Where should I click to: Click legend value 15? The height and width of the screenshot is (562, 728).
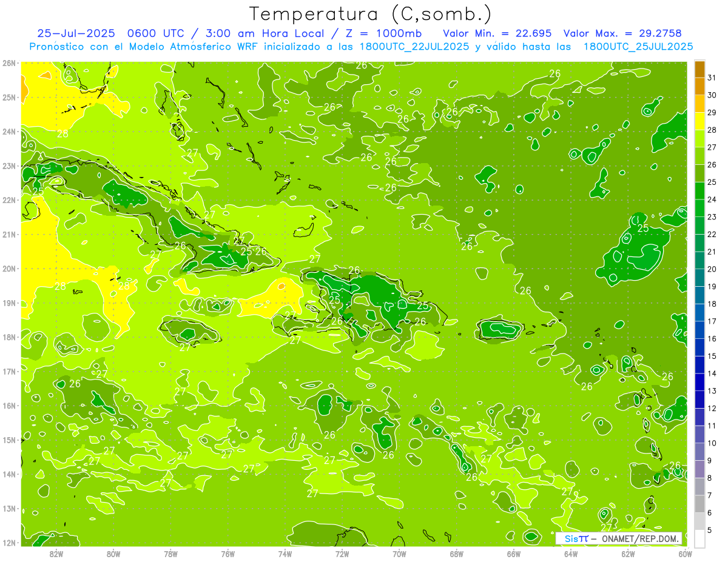[712, 356]
